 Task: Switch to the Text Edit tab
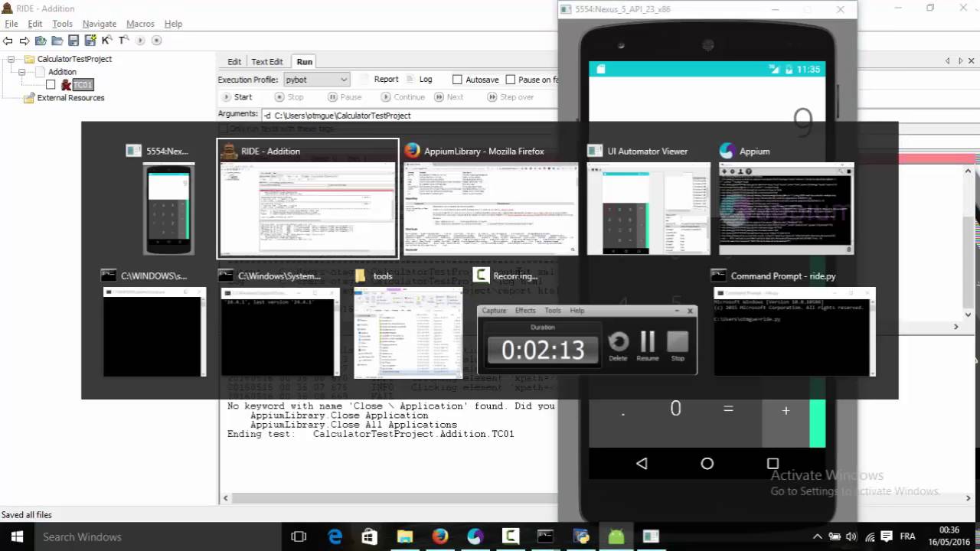pos(267,62)
